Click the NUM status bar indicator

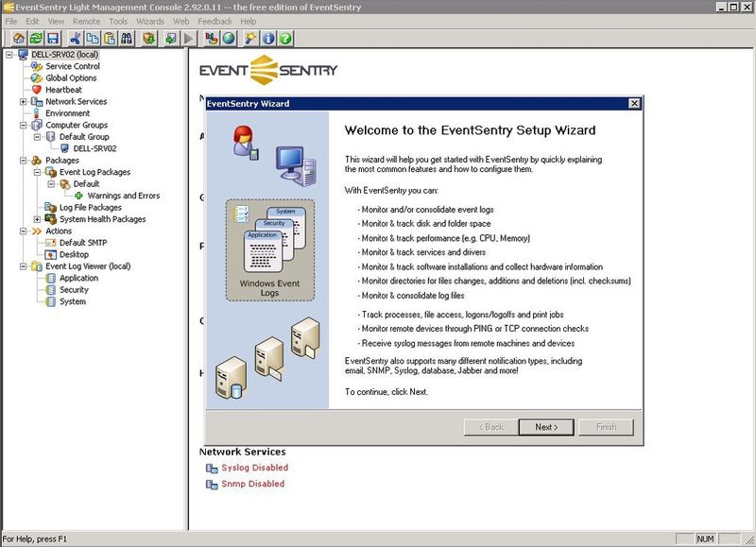[705, 538]
